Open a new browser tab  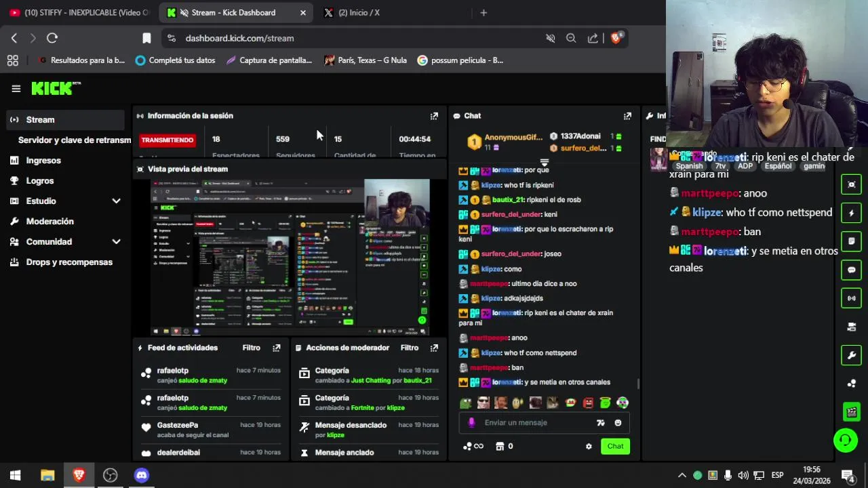tap(484, 12)
